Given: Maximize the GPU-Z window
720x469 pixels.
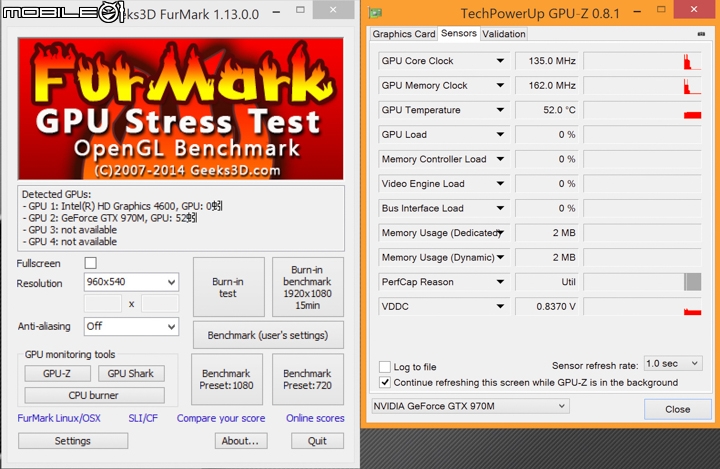Looking at the screenshot, I should point(661,10).
